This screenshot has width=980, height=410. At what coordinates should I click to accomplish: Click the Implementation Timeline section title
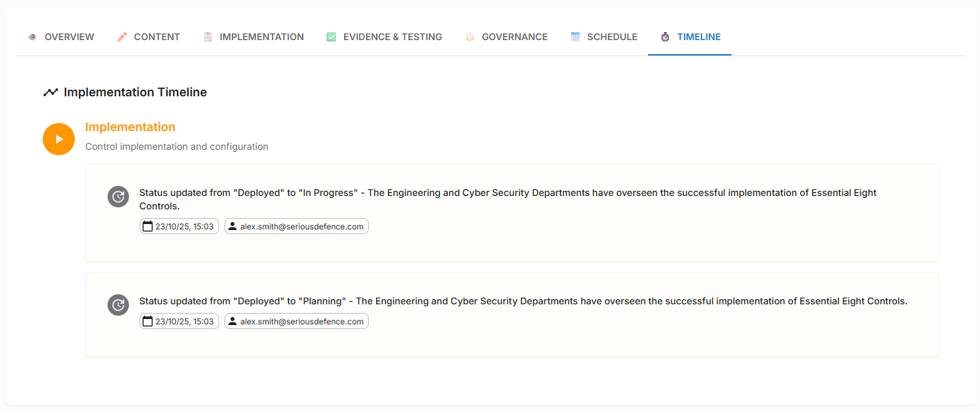[x=135, y=92]
